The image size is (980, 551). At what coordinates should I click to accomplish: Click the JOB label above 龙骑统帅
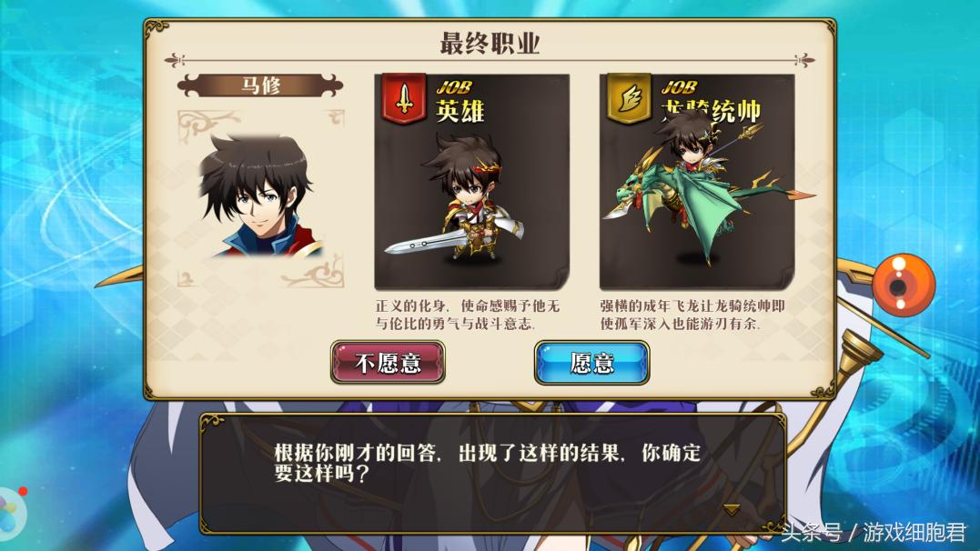(x=678, y=88)
